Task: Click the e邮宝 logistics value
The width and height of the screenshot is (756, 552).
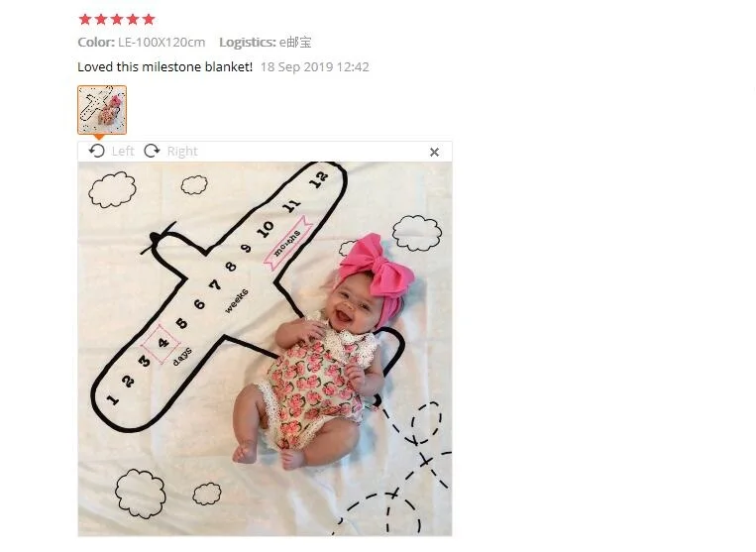Action: [x=295, y=43]
